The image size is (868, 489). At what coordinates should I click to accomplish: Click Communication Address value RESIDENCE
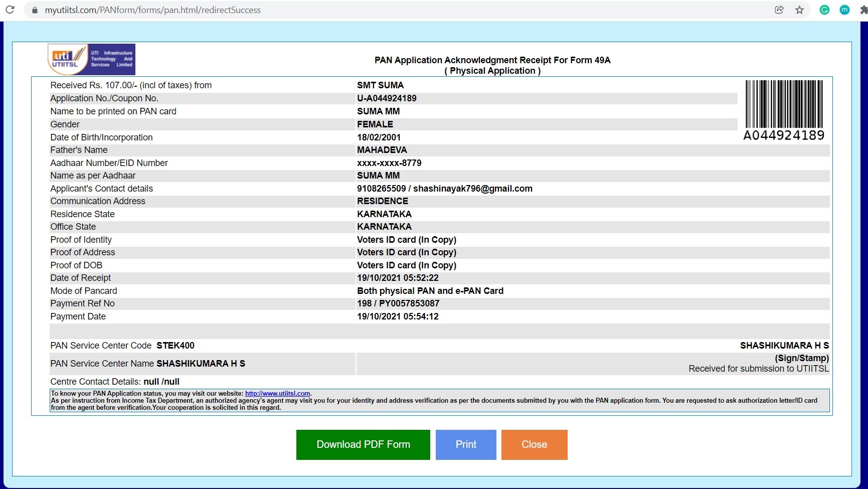(x=383, y=201)
